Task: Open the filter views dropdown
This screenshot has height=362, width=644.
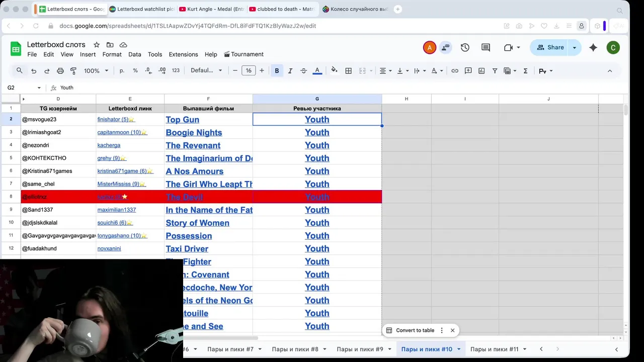Action: tap(510, 71)
